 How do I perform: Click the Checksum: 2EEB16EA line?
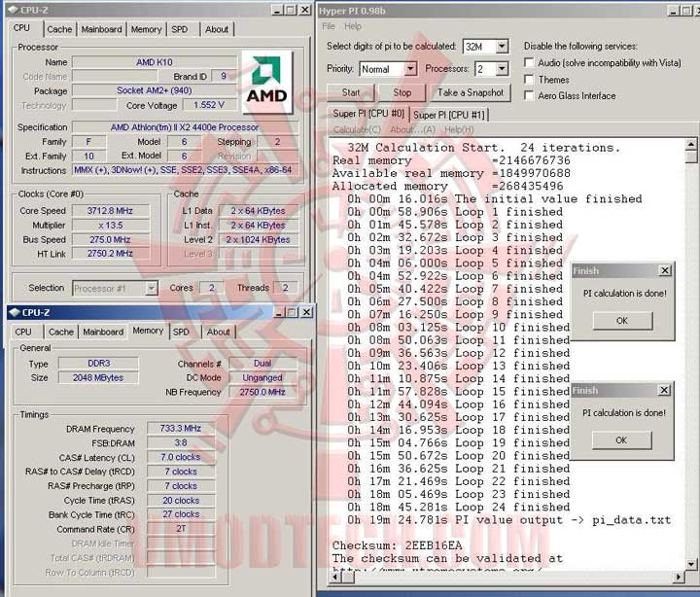397,545
